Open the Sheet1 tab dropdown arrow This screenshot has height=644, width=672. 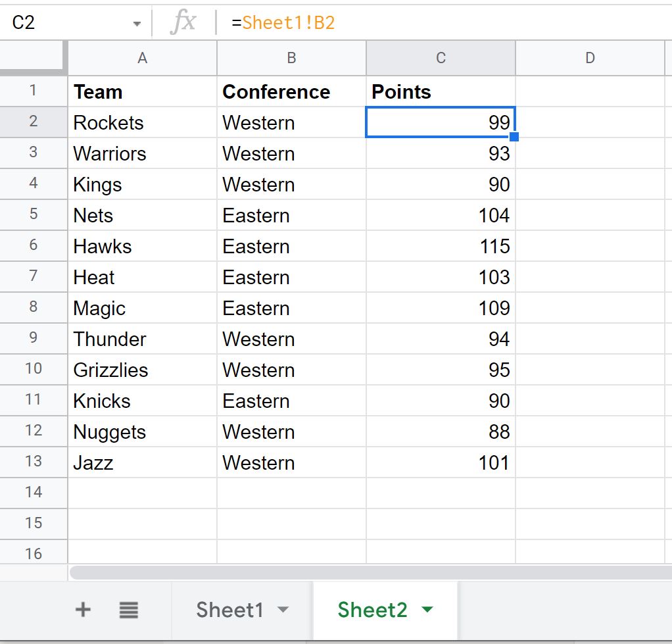[x=283, y=609]
